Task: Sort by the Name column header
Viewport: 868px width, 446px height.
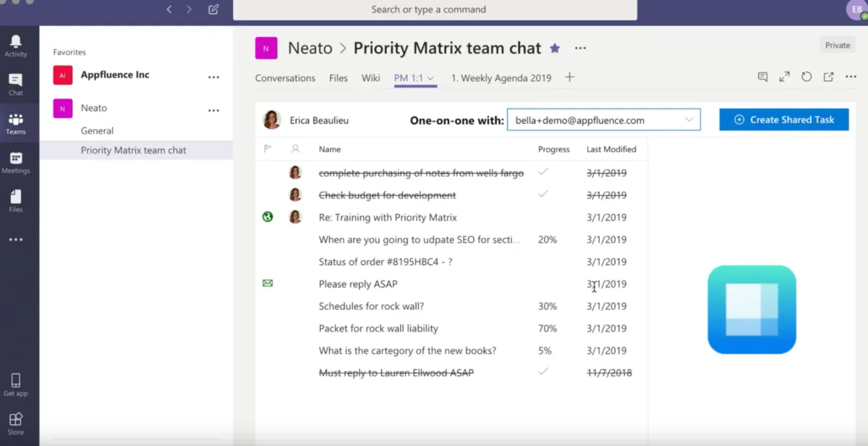Action: 330,149
